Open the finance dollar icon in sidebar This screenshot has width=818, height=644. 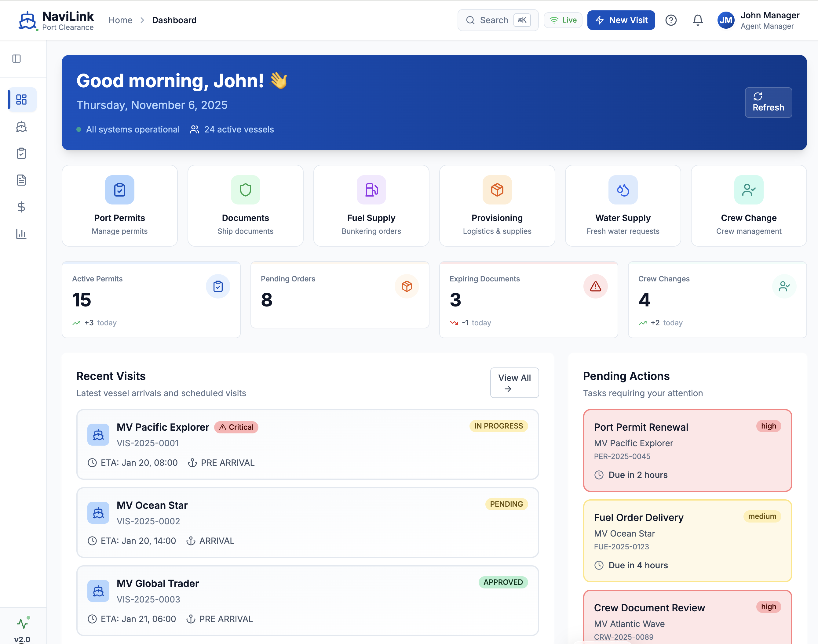click(x=21, y=207)
